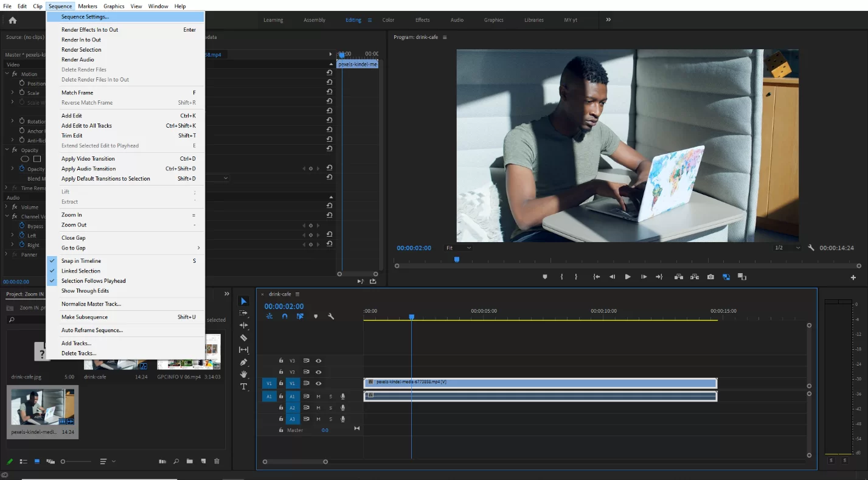Choose Render Effects In to Out

pos(126,30)
